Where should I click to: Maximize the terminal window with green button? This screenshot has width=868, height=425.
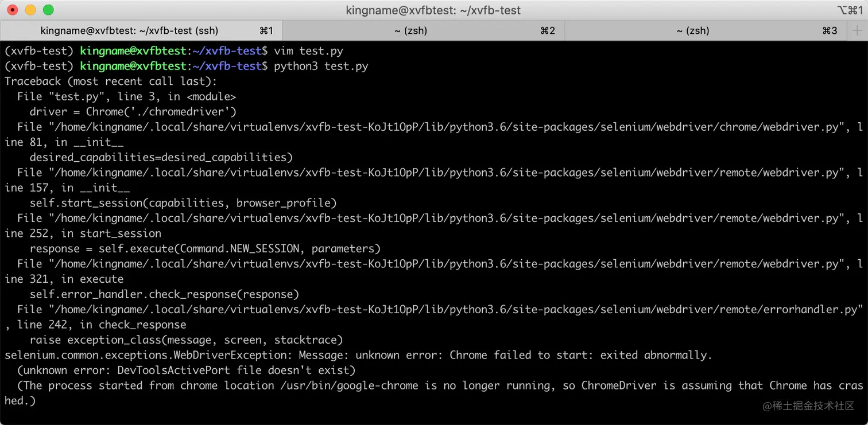(x=48, y=10)
